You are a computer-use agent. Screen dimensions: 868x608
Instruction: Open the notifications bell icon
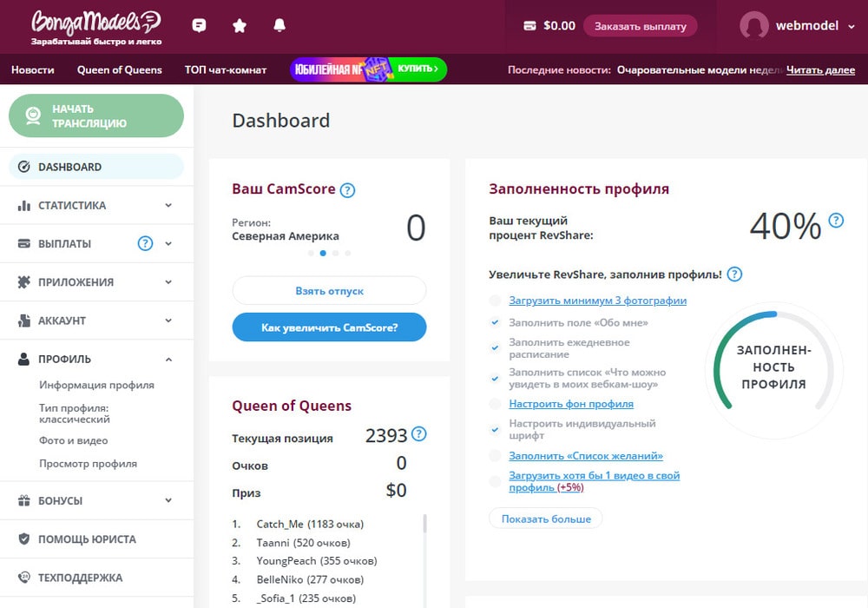[x=279, y=26]
